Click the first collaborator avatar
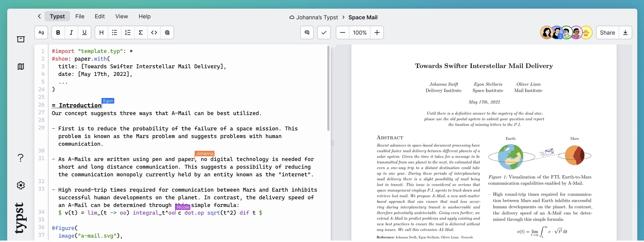 (x=547, y=32)
